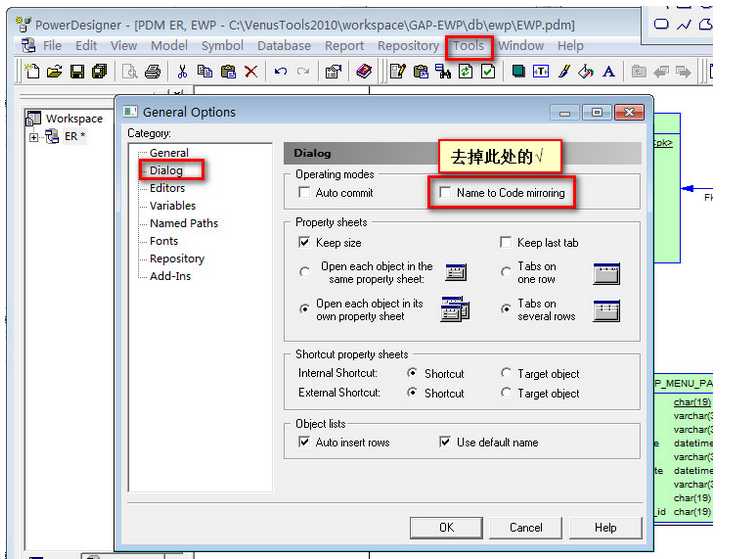Click the tabs on several rows illustration

[607, 311]
